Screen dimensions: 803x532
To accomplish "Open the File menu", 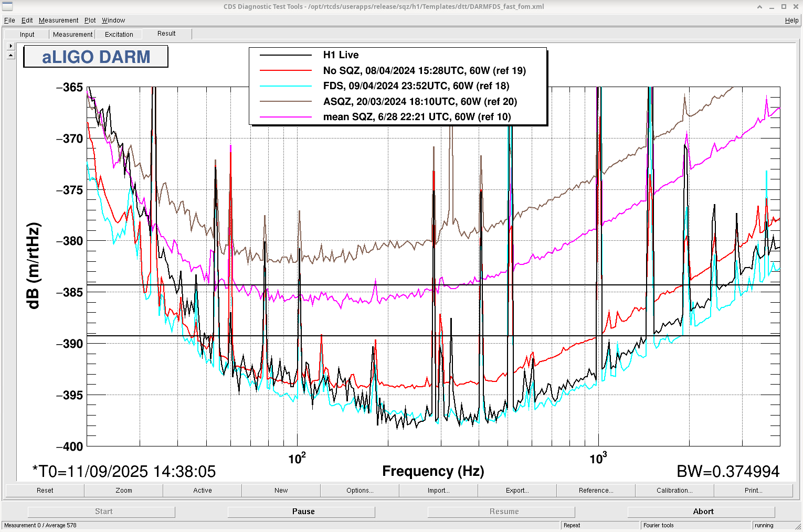I will point(9,20).
